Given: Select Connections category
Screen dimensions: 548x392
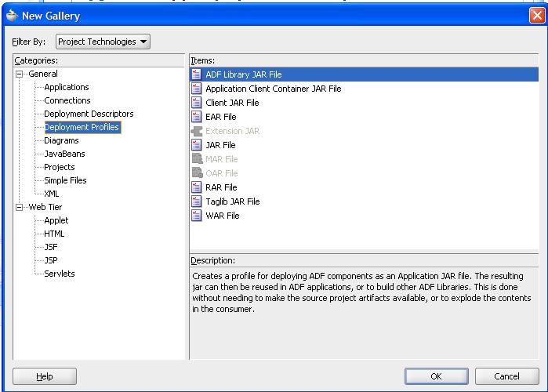Looking at the screenshot, I should (67, 100).
